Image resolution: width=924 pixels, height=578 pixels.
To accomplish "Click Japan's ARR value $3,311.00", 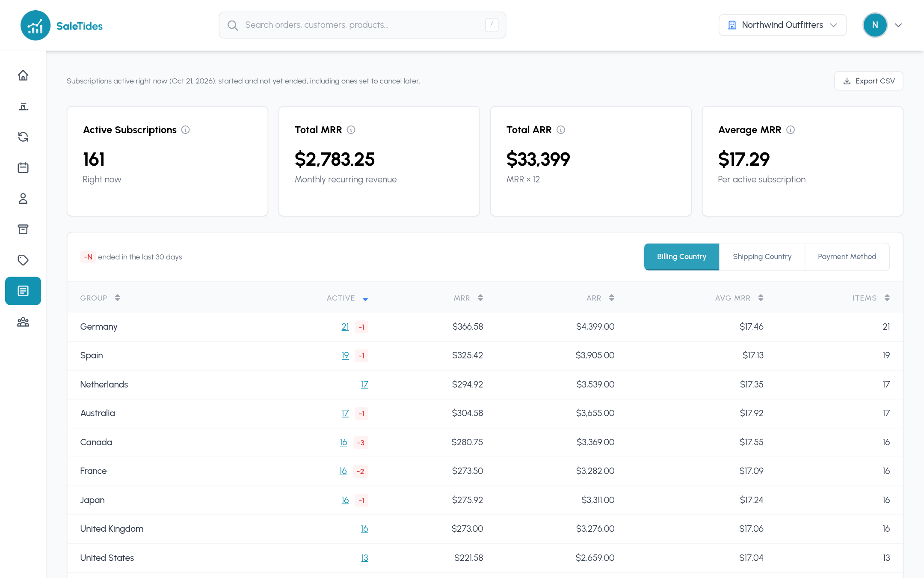I will (598, 500).
